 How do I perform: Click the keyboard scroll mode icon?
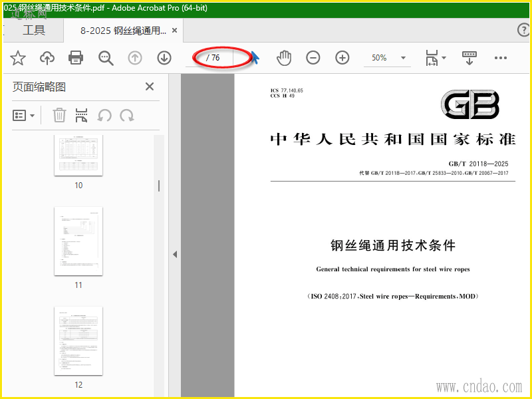click(x=469, y=58)
